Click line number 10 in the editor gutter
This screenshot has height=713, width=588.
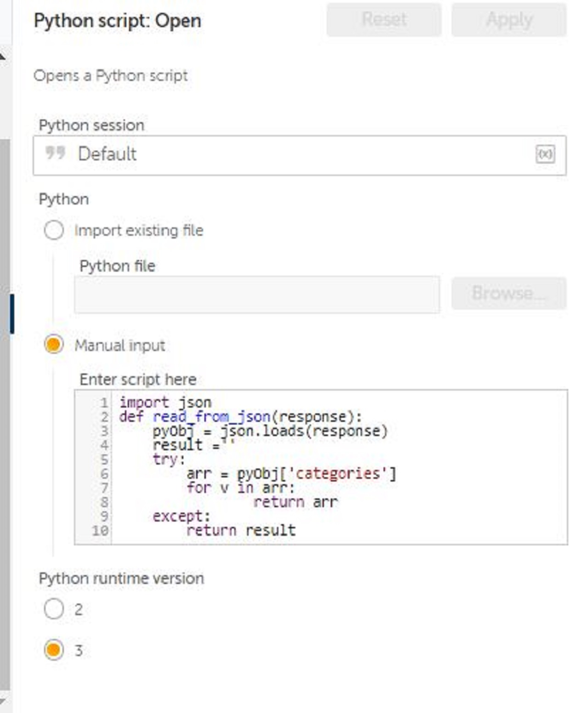tap(100, 531)
